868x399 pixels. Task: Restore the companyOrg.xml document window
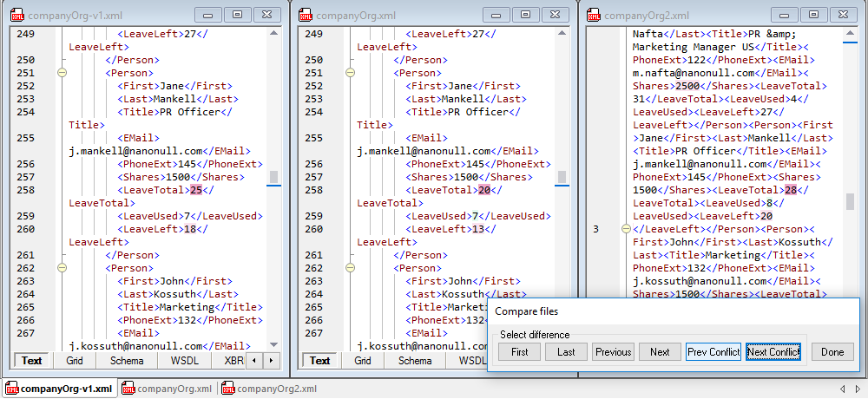(525, 15)
